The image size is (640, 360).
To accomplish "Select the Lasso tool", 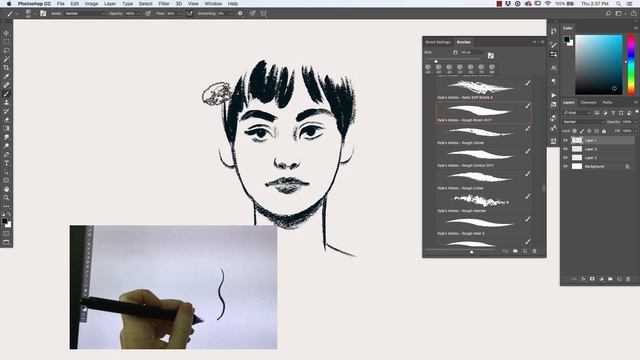I will 6,50.
